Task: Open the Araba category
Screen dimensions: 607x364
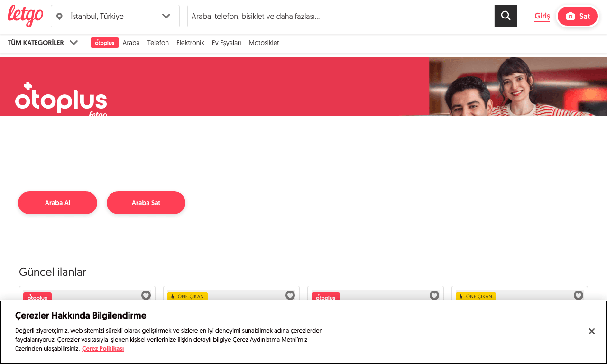Action: coord(131,43)
